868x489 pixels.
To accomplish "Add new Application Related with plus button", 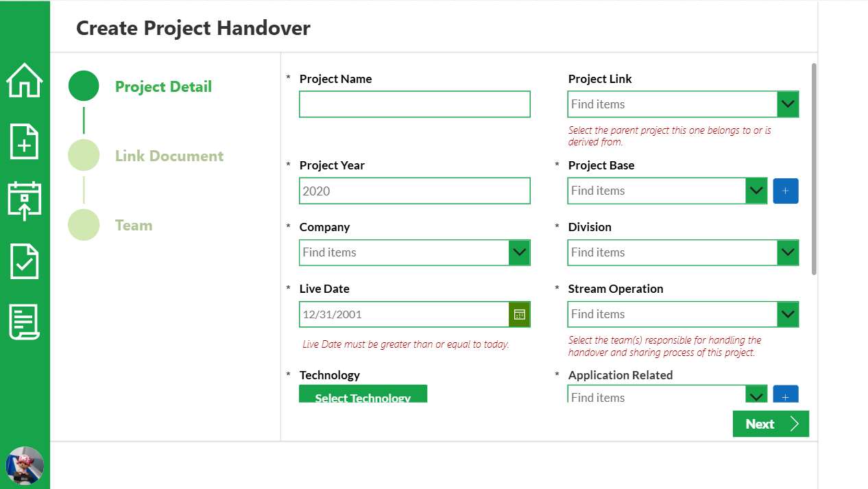I will pyautogui.click(x=786, y=394).
